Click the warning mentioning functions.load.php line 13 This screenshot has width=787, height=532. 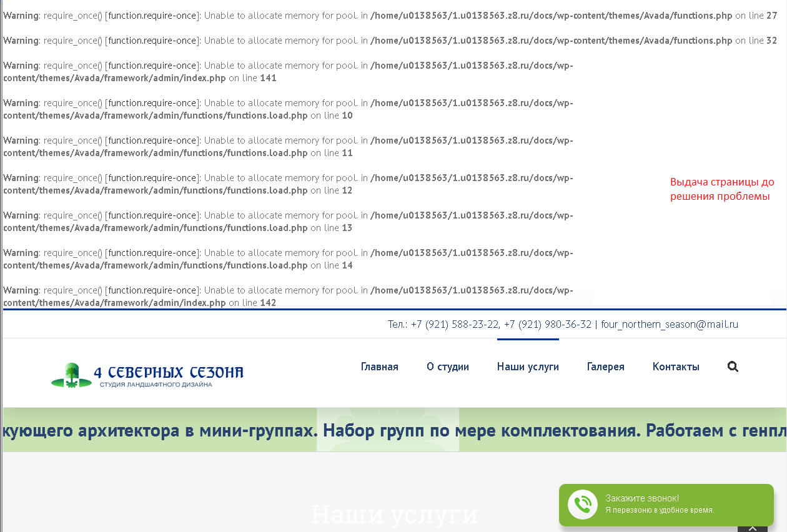pyautogui.click(x=288, y=222)
